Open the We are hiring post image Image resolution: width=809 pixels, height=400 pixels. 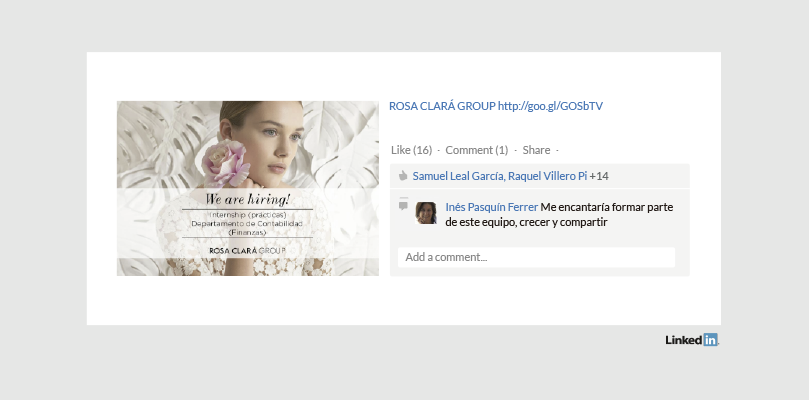click(x=248, y=188)
